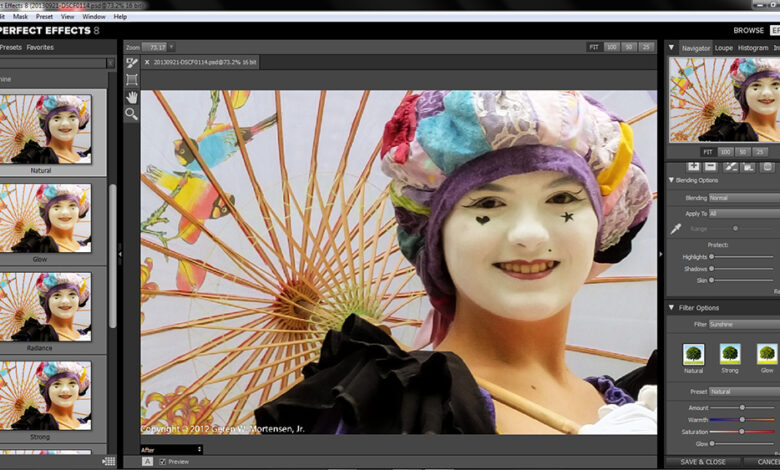780x470 pixels.
Task: Open the Preset Natural dropdown
Action: pos(744,392)
